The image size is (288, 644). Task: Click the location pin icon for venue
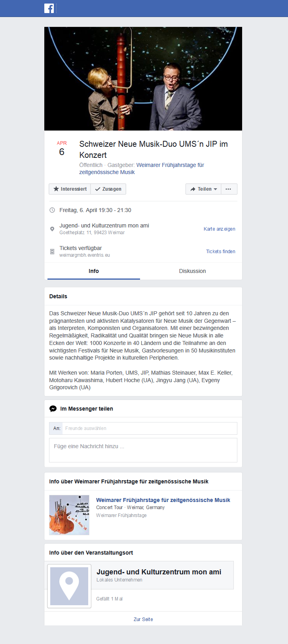pos(52,229)
